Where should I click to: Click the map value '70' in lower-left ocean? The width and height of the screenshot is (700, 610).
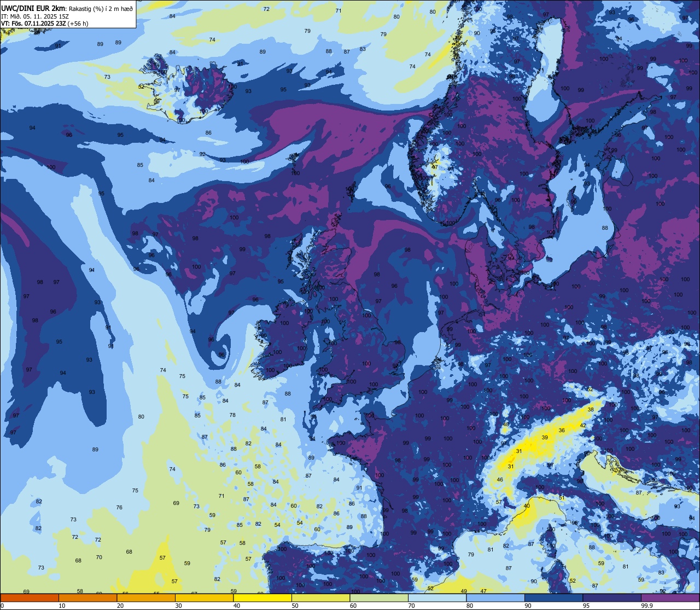point(99,557)
